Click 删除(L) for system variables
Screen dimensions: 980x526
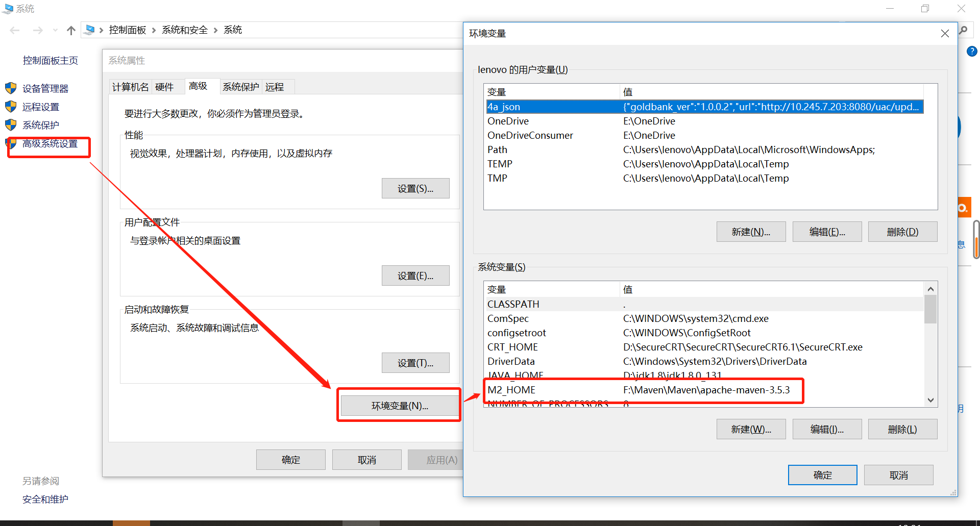[x=902, y=429]
